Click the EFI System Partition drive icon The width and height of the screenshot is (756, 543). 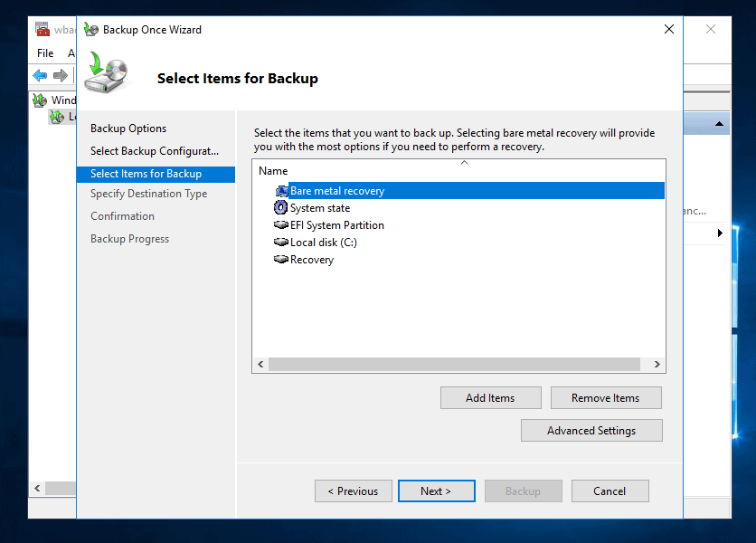point(281,225)
